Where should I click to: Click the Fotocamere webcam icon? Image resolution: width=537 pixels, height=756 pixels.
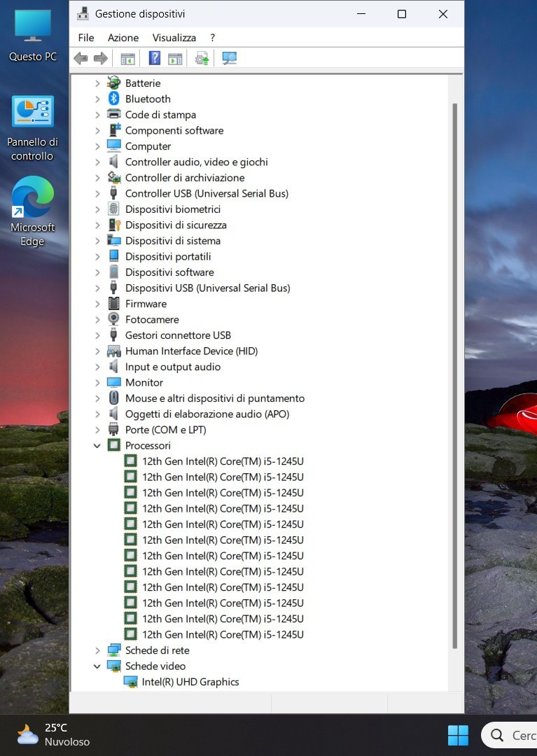click(x=113, y=318)
